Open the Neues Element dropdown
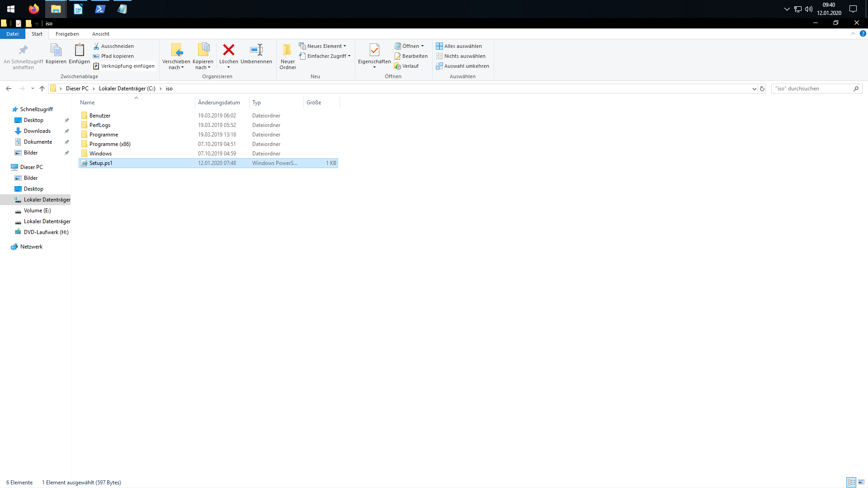868x488 pixels. pos(322,46)
